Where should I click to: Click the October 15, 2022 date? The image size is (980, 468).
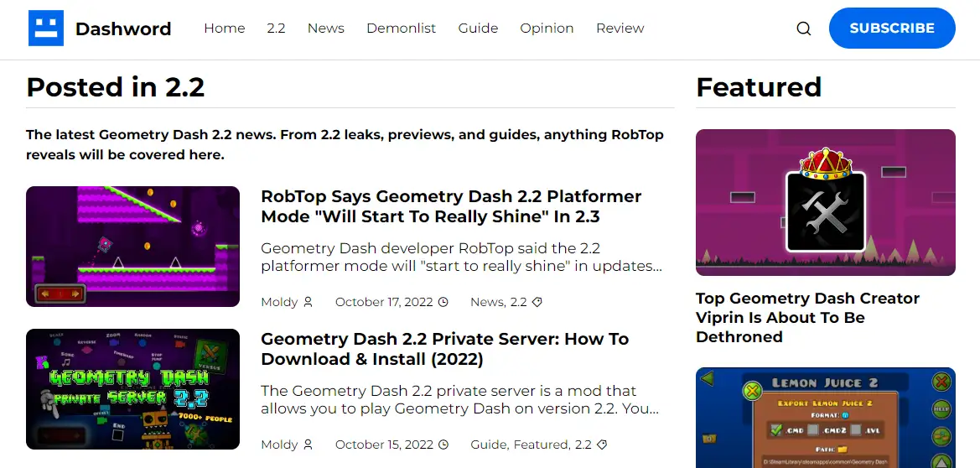(x=384, y=445)
